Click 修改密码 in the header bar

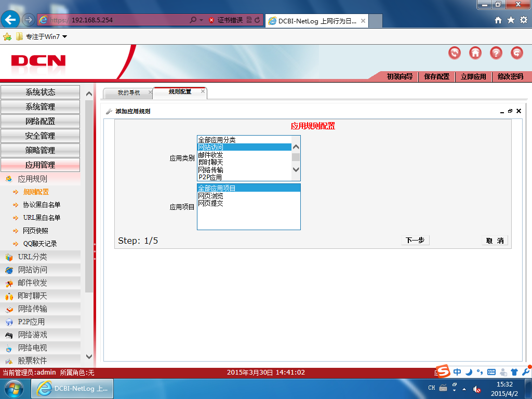pyautogui.click(x=510, y=77)
